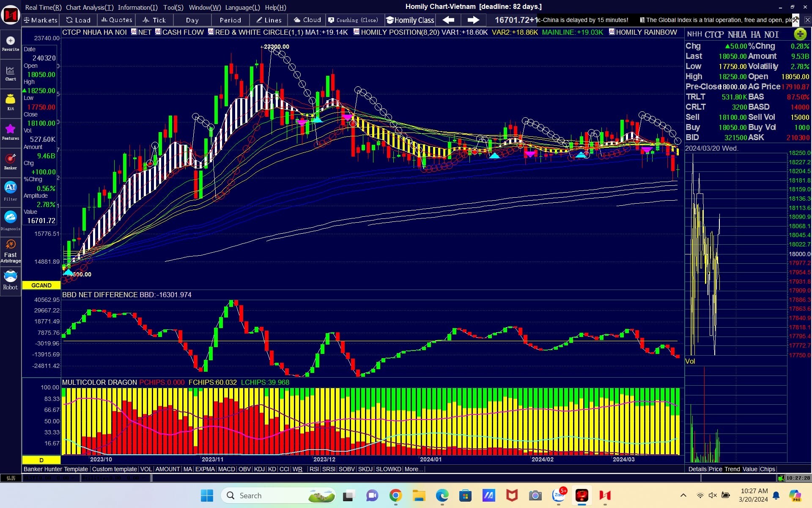Switch indicator to RSI tab
Viewport: 812px width, 508px height.
click(x=314, y=469)
